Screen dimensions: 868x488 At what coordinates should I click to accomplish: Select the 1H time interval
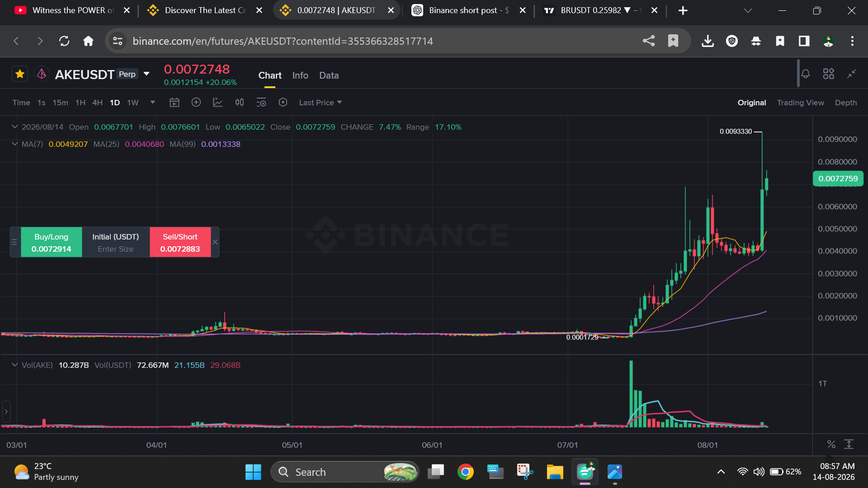pyautogui.click(x=80, y=103)
